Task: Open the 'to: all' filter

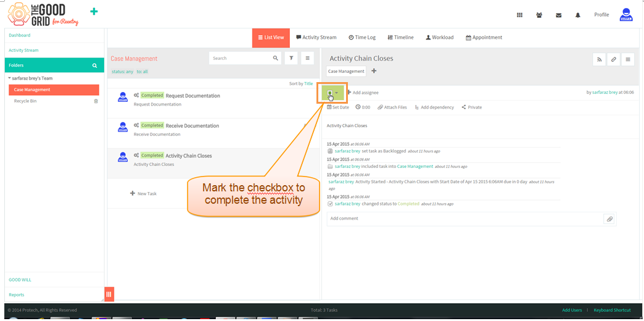Action: 142,72
